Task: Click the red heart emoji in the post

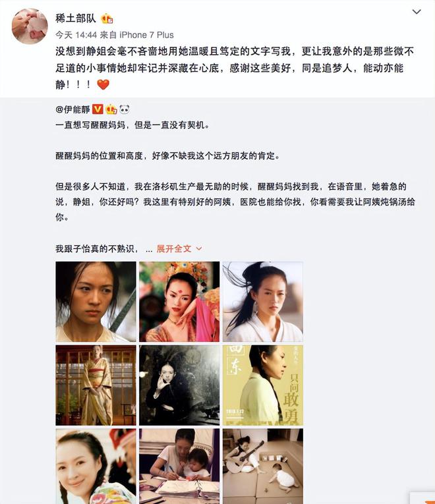Action: [x=103, y=84]
